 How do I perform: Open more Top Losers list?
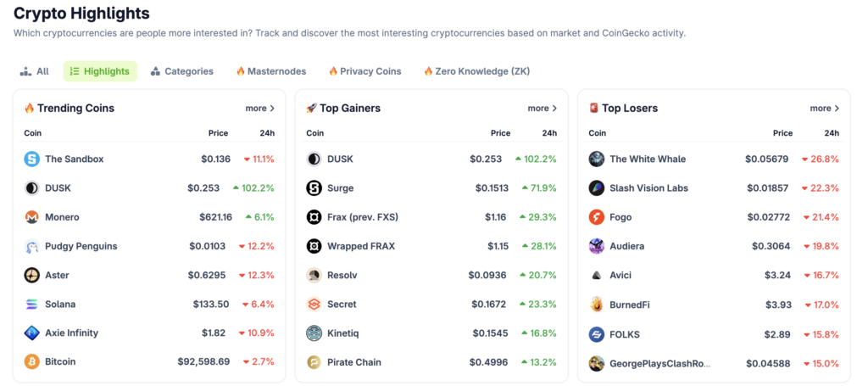[825, 109]
